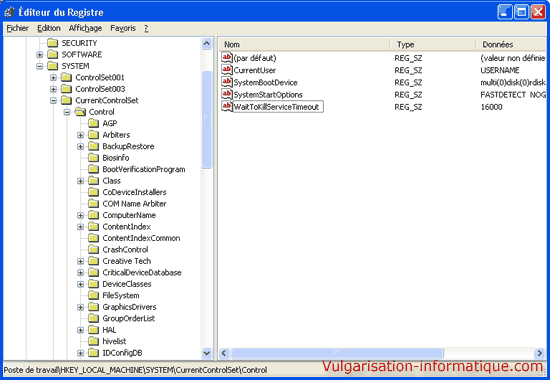Expand the DeviceClasses key

point(81,284)
